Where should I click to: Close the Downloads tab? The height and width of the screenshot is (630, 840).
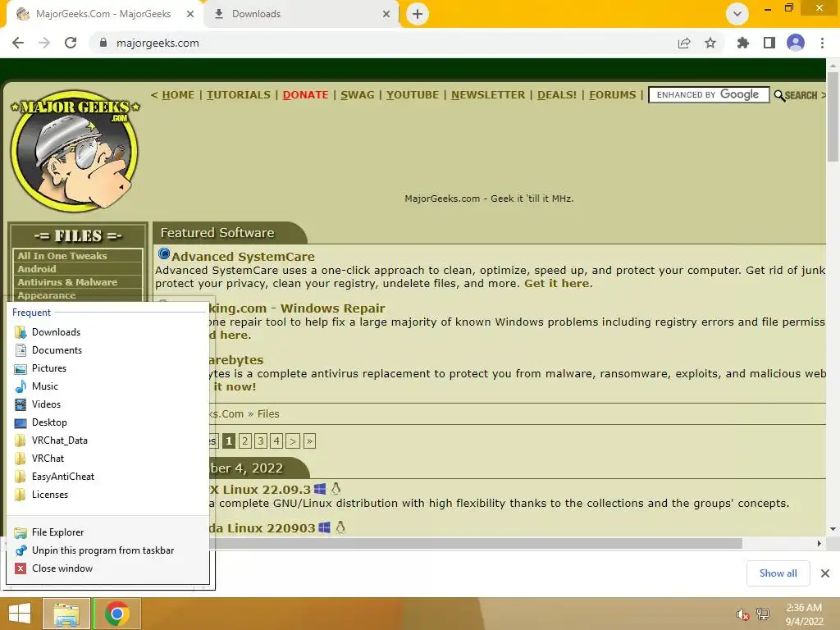click(386, 14)
